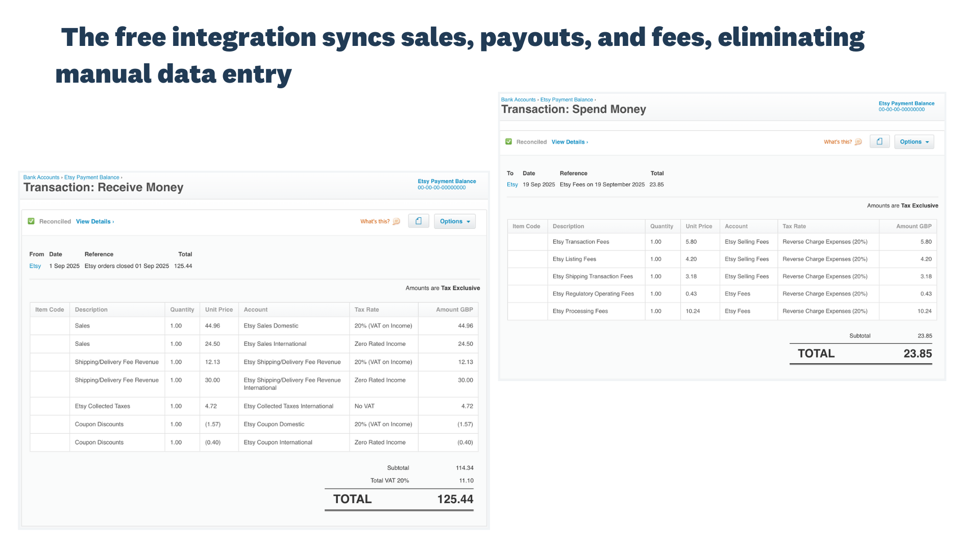Click the 125.44 TOTAL value in Receive Money
The width and height of the screenshot is (980, 551).
point(455,499)
